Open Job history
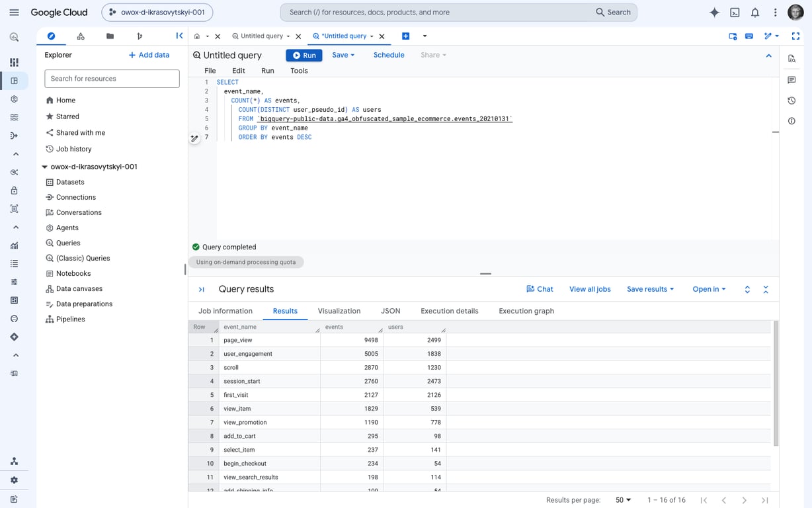The image size is (812, 508). pyautogui.click(x=69, y=149)
